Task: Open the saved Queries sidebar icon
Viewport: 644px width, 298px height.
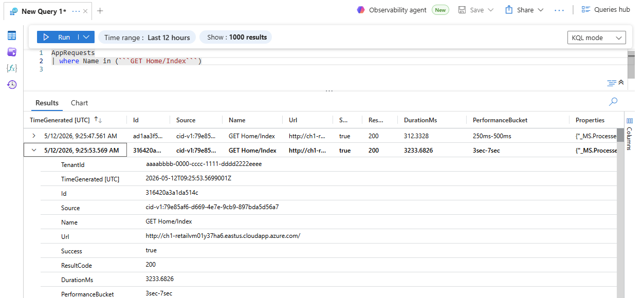Action: pyautogui.click(x=12, y=52)
